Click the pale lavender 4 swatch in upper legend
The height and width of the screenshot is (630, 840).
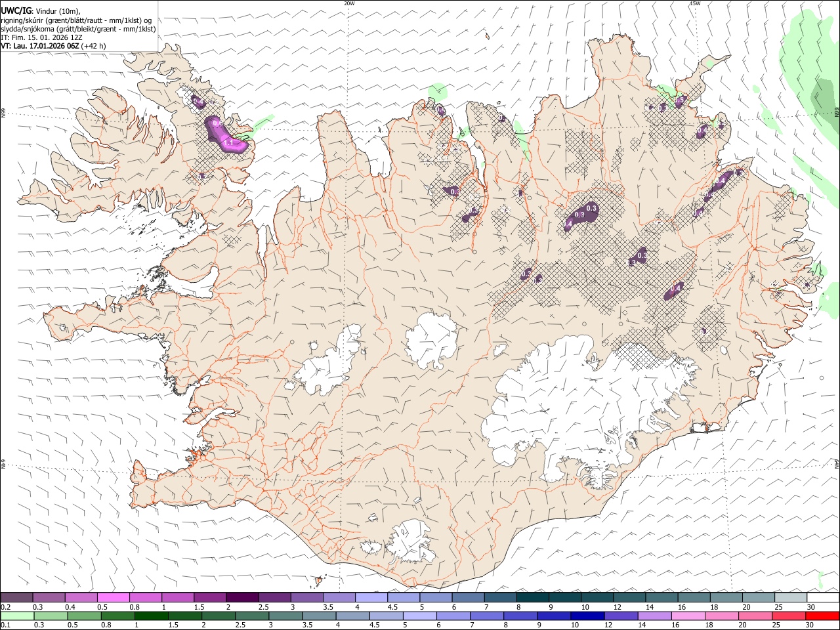pyautogui.click(x=371, y=597)
